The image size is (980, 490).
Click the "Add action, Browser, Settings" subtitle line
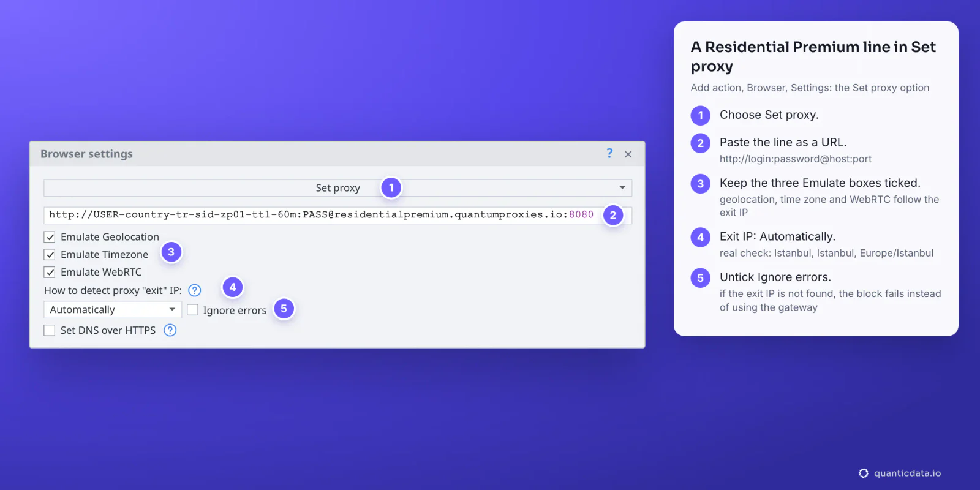pyautogui.click(x=810, y=88)
